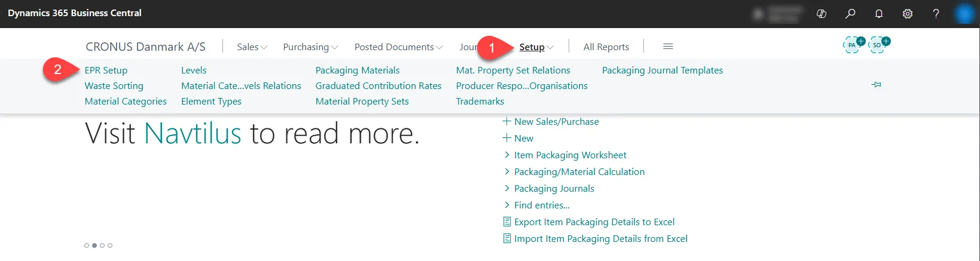Pin the navigation menu with pin icon
Screen dimensions: 980x261
click(877, 85)
